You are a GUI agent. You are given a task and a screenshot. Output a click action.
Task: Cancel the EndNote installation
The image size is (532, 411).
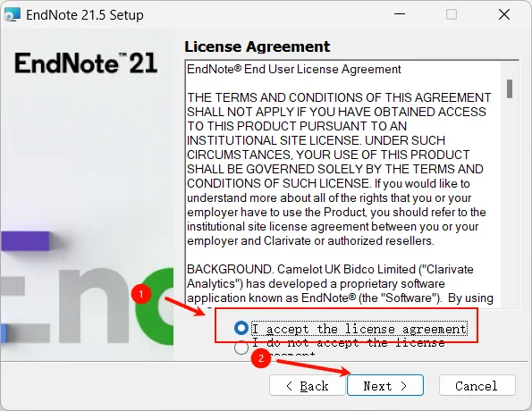pyautogui.click(x=477, y=385)
